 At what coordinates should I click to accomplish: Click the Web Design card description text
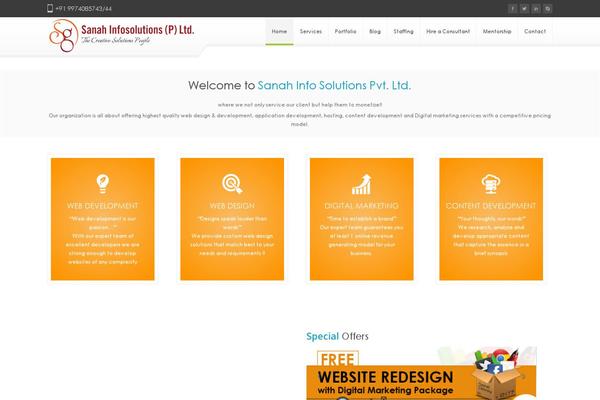pos(232,236)
